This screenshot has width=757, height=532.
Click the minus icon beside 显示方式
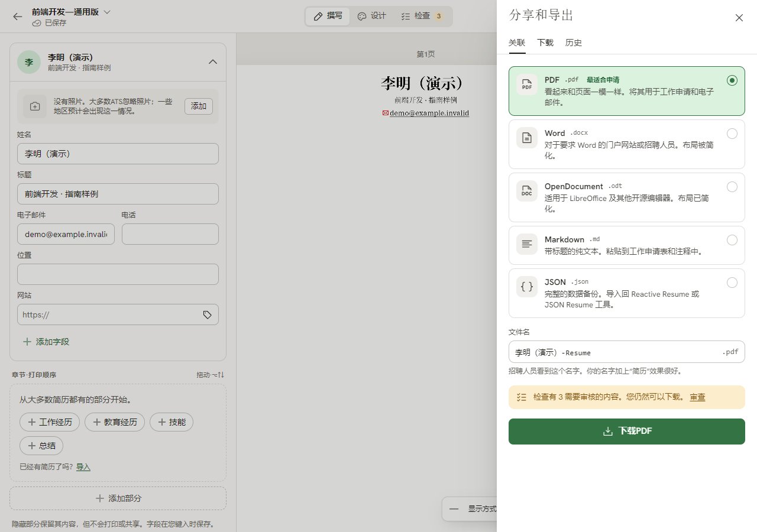click(x=454, y=509)
